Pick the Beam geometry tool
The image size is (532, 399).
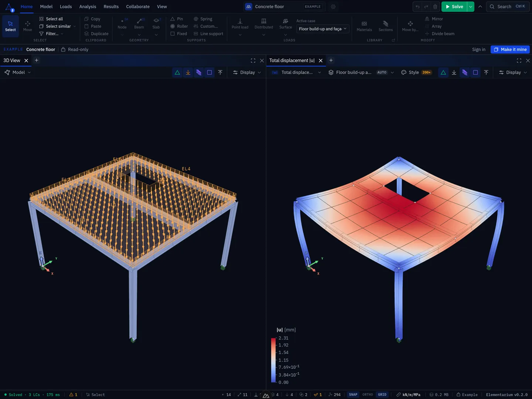pos(139,24)
